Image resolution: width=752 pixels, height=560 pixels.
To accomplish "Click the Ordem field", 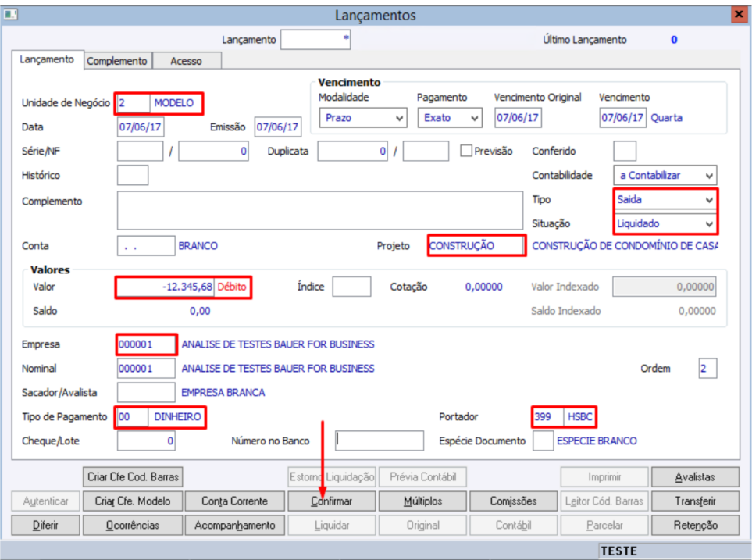I will click(707, 369).
